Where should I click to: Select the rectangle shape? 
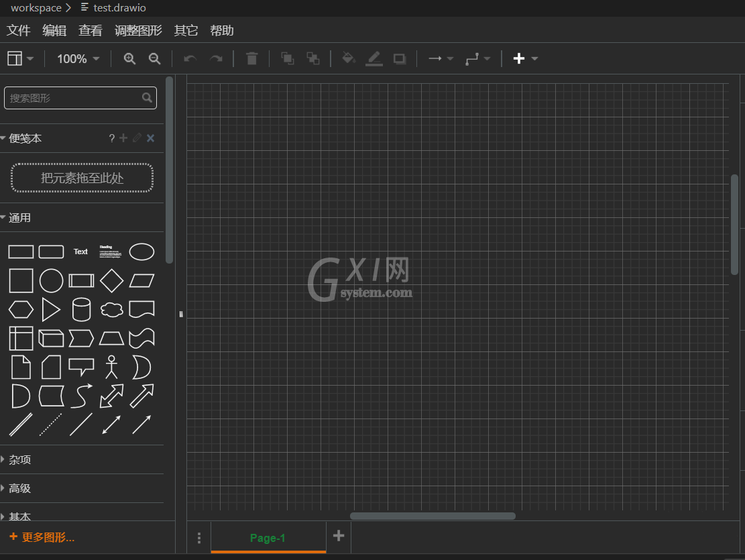click(x=21, y=252)
